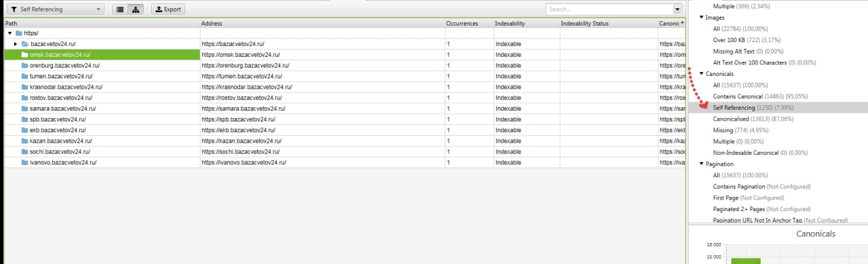Select First Page pagination filter
The width and height of the screenshot is (868, 264).
[x=748, y=197]
